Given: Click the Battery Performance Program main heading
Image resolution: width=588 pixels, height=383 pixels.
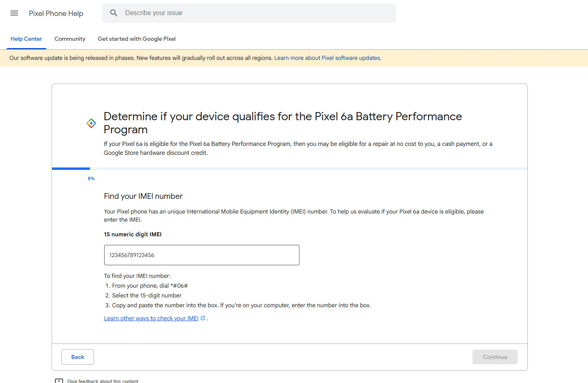Looking at the screenshot, I should click(x=283, y=123).
